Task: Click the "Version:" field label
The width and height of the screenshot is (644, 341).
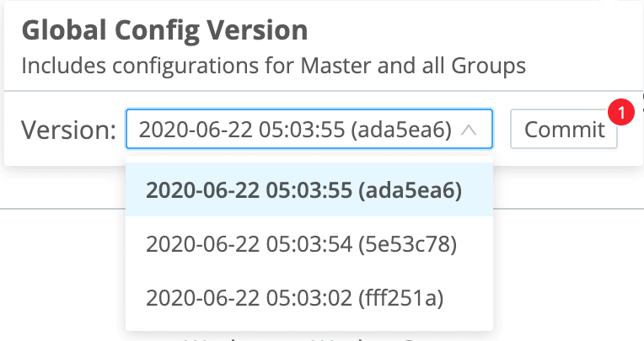Action: (x=69, y=130)
